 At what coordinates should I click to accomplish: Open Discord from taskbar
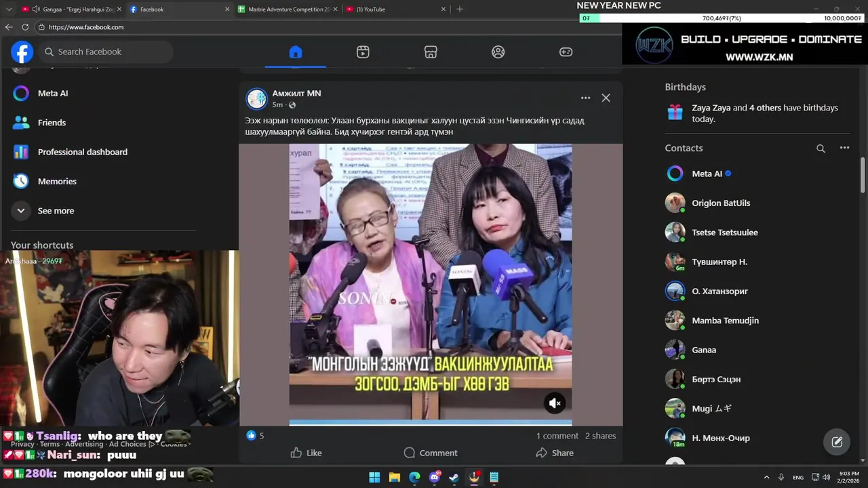435,477
